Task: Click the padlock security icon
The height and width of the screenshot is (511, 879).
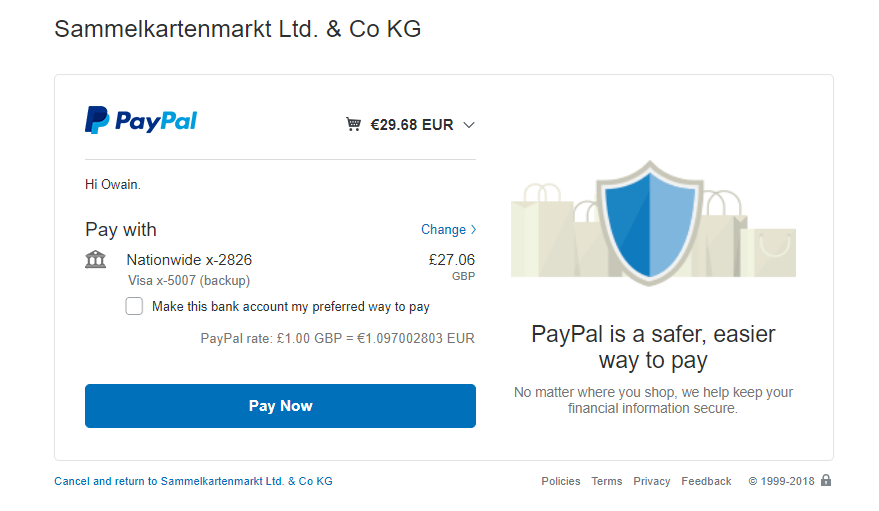Action: pos(826,480)
